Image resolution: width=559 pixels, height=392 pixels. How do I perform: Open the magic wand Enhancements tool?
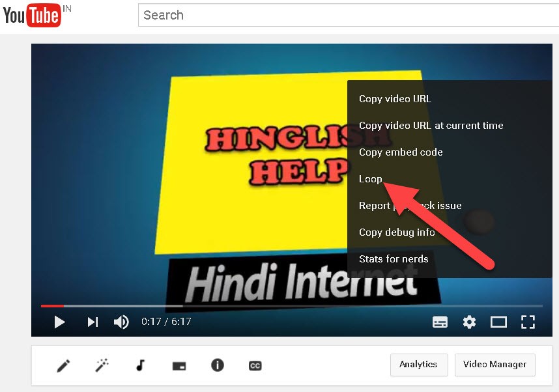tap(102, 365)
